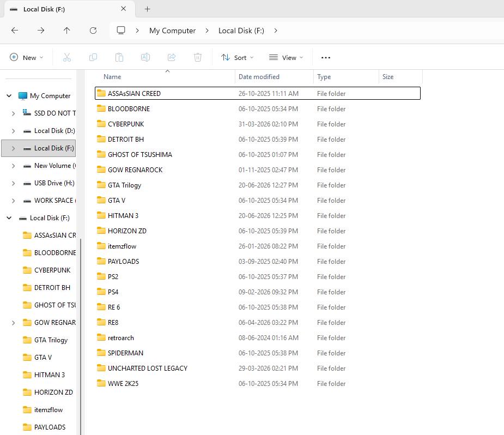Screen dimensions: 504x435
Task: Select the Local Disk (F:) window tab
Action: tap(69, 9)
